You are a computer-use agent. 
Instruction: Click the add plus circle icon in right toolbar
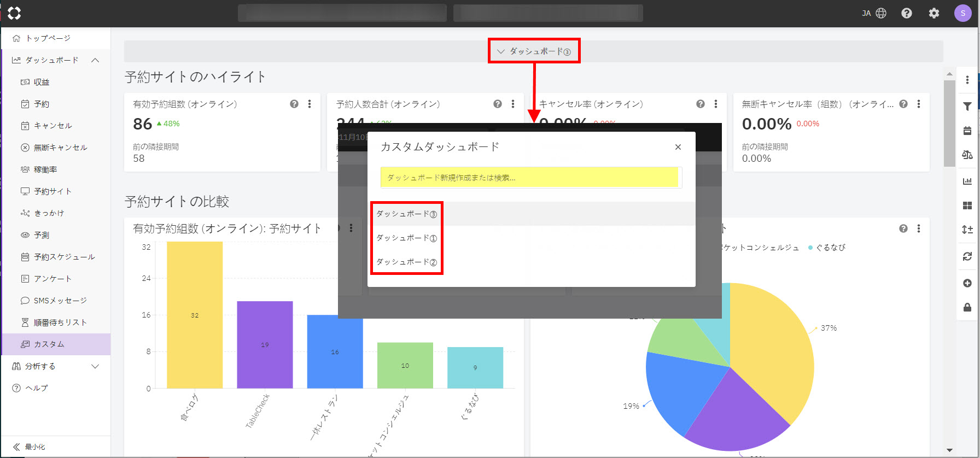coord(967,283)
